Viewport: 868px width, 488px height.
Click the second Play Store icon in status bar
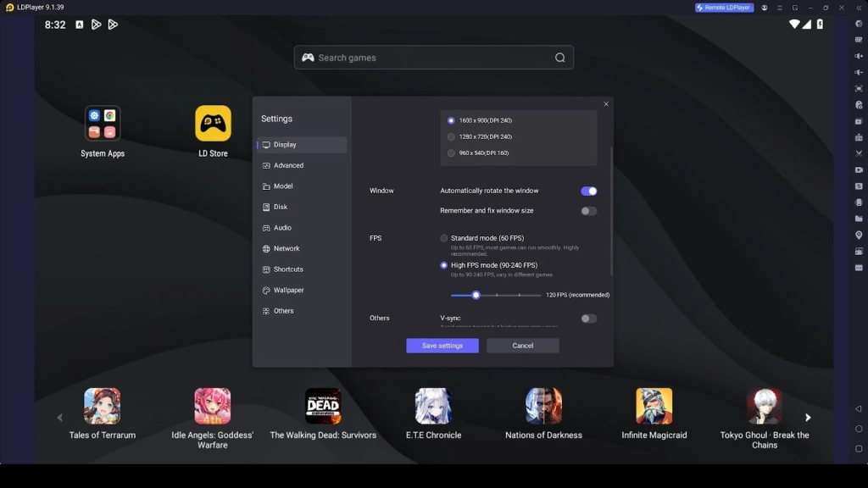point(113,25)
